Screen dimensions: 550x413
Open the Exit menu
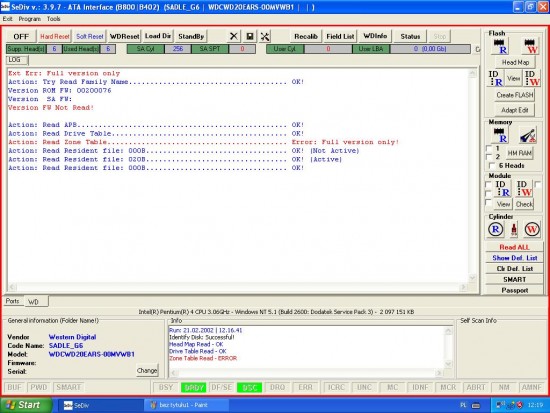click(x=7, y=19)
